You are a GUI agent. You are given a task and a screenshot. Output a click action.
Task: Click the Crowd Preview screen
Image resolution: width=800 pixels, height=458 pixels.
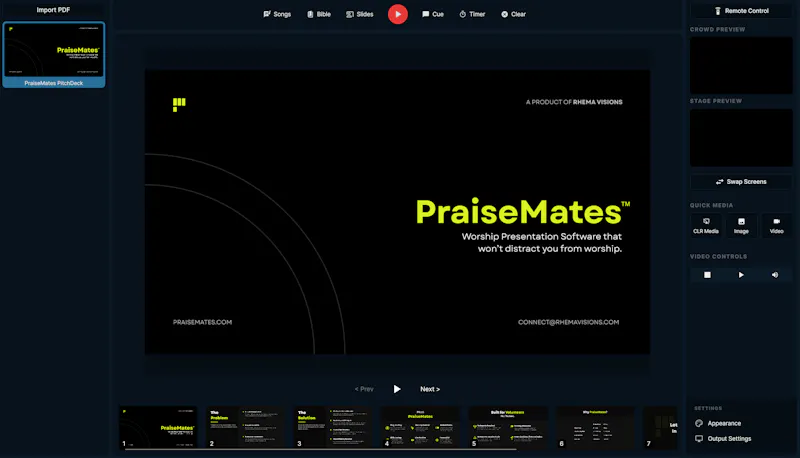click(x=741, y=65)
